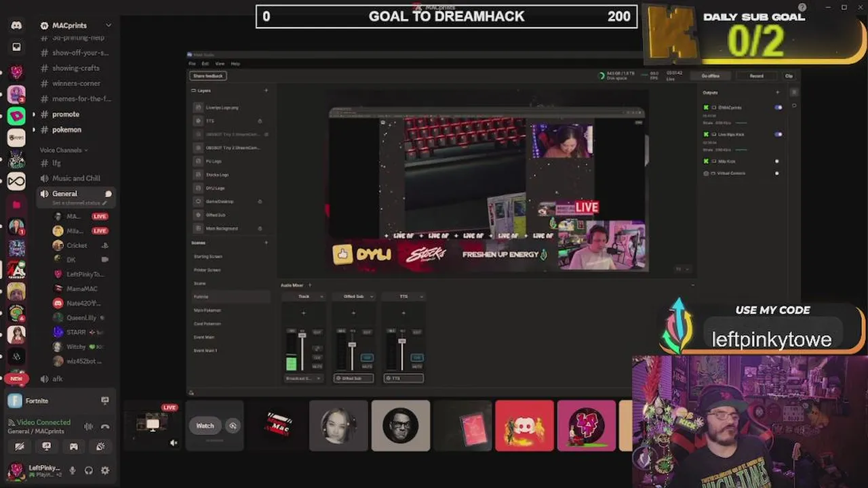Open the Gifted Sub channel dropdown
The image size is (868, 488).
click(371, 296)
